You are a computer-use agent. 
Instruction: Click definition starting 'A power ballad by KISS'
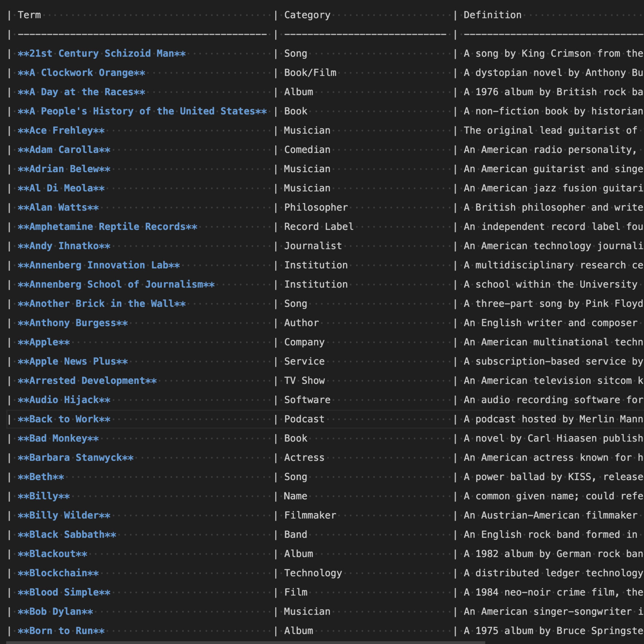(x=554, y=477)
